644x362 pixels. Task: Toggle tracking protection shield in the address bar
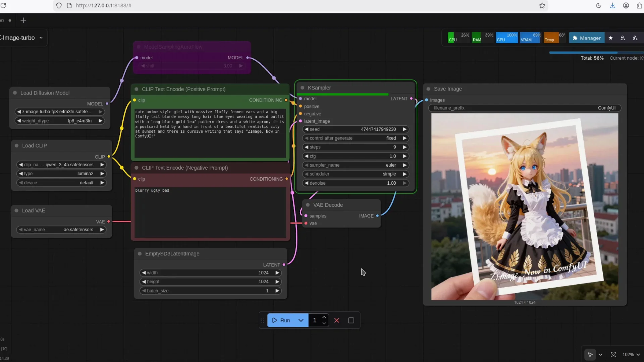click(x=59, y=5)
